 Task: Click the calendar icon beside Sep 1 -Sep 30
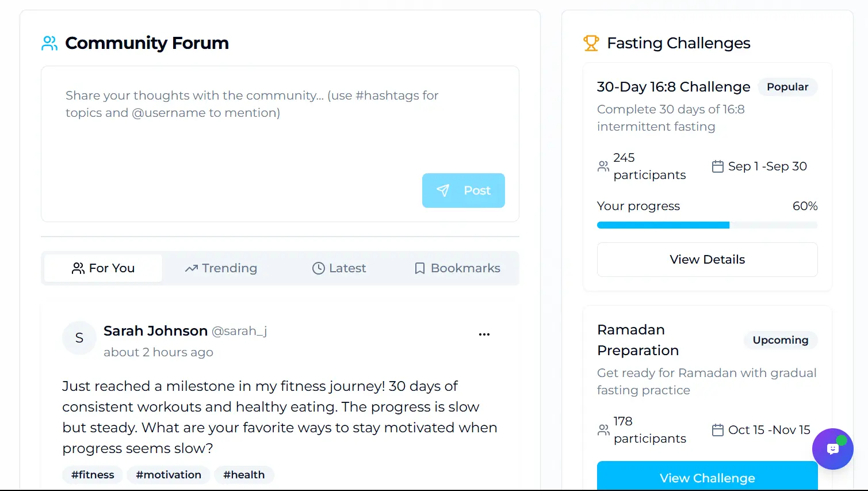[718, 166]
